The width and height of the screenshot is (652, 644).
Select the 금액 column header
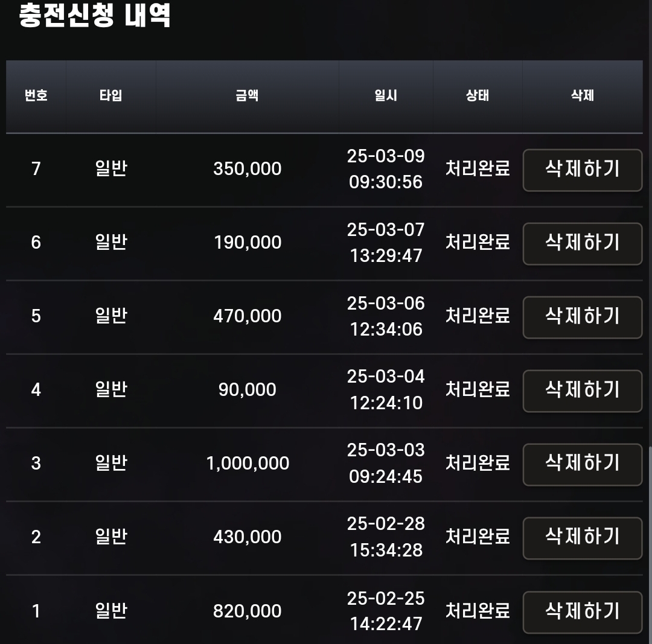point(247,96)
